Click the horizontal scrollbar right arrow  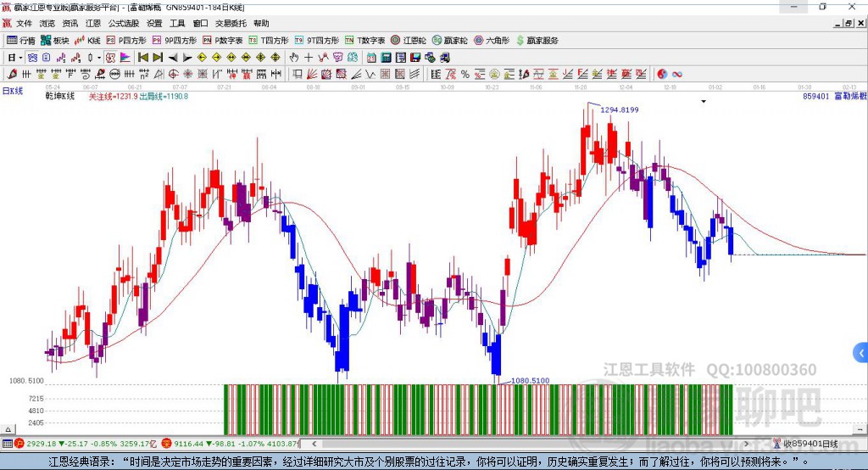coord(746,444)
